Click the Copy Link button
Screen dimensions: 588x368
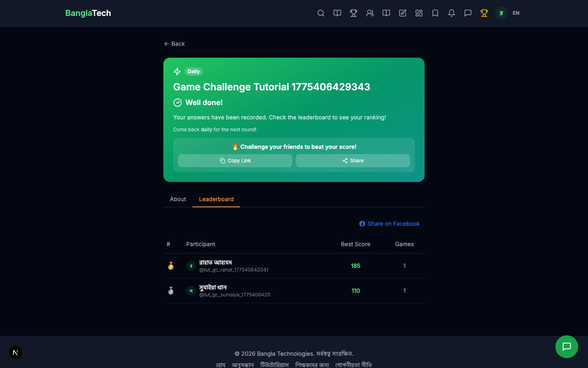click(x=235, y=161)
